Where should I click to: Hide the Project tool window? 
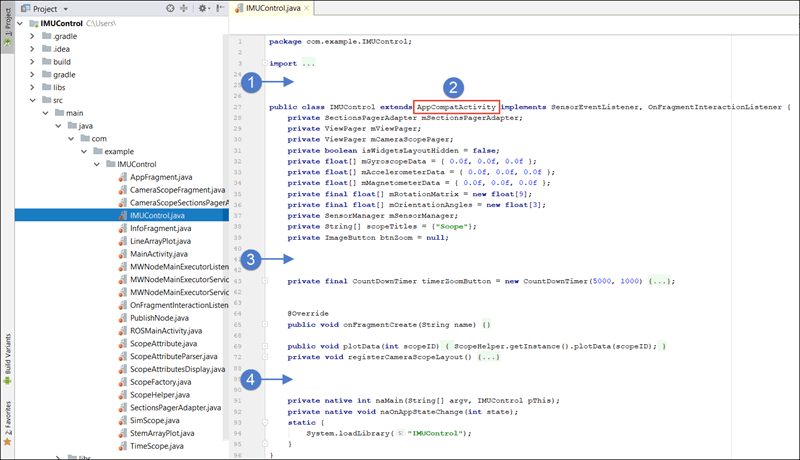(x=220, y=8)
